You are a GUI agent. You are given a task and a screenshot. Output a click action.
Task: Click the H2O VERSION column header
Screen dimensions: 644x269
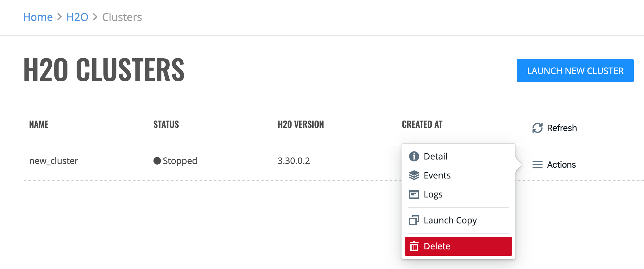(x=301, y=124)
